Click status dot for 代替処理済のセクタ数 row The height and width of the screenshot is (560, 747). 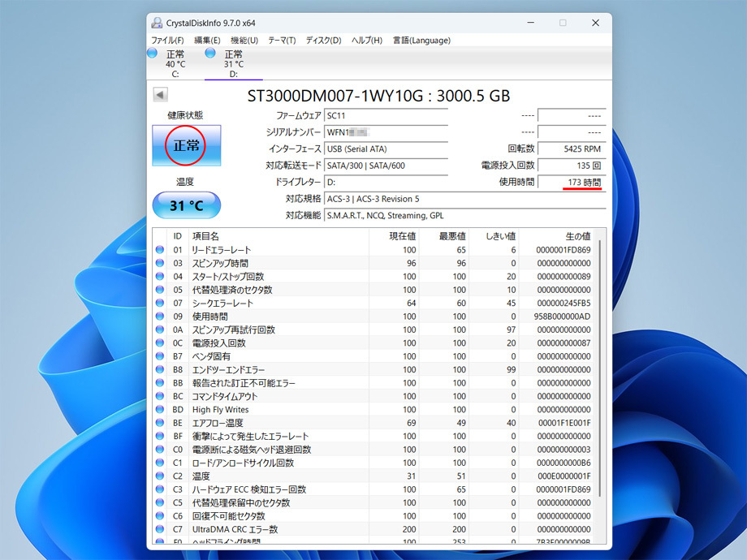point(160,290)
